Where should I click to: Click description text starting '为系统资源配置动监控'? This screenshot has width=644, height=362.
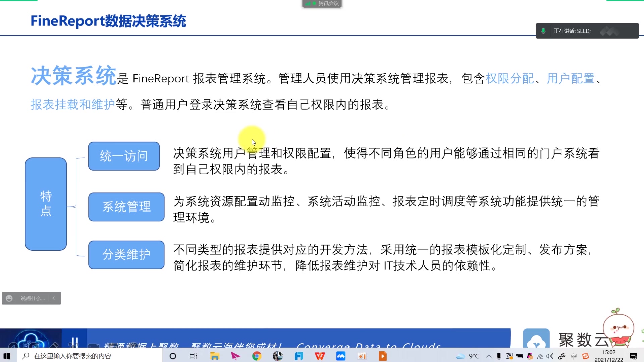click(x=386, y=209)
